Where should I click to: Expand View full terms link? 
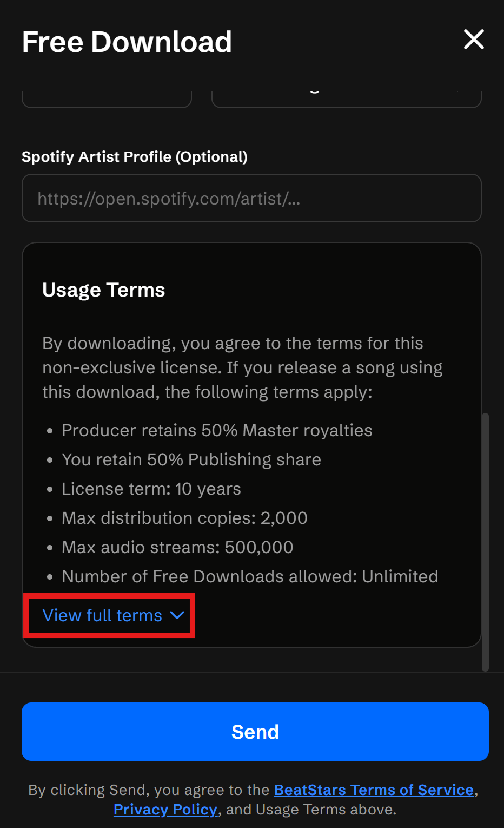tap(103, 615)
